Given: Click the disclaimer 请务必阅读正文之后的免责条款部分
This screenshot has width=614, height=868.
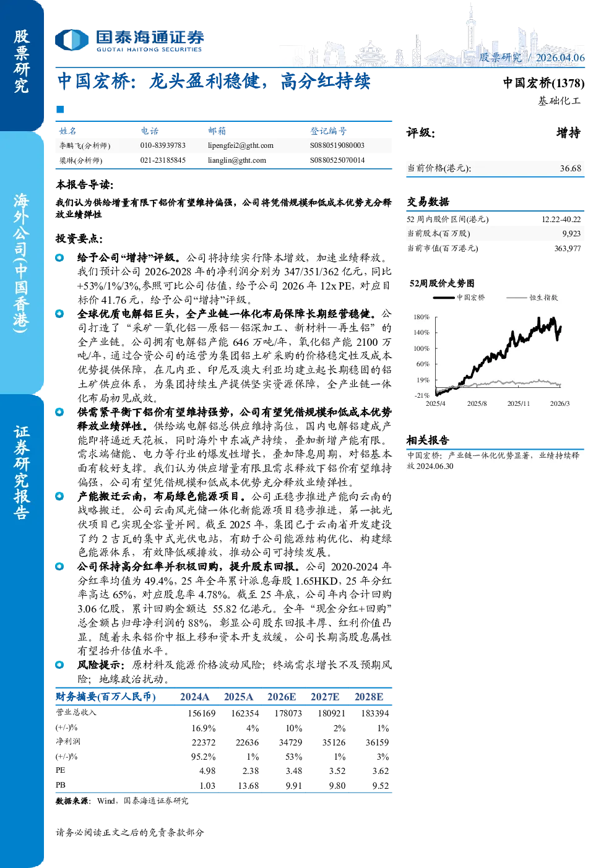Looking at the screenshot, I should (x=130, y=833).
